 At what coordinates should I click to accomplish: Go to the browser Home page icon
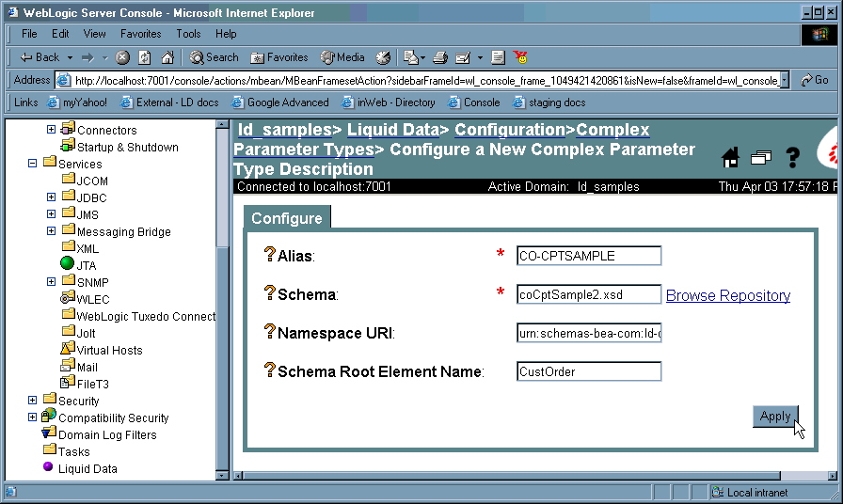[167, 57]
